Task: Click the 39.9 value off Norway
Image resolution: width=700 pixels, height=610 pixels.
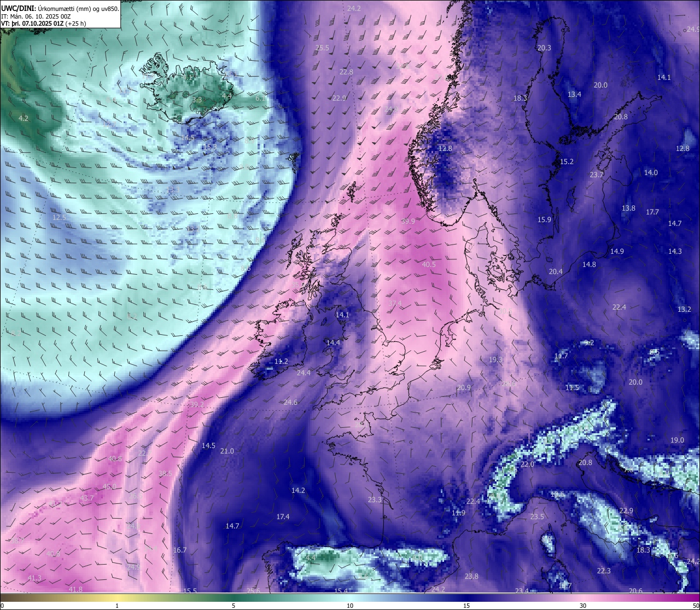Action: [x=408, y=221]
